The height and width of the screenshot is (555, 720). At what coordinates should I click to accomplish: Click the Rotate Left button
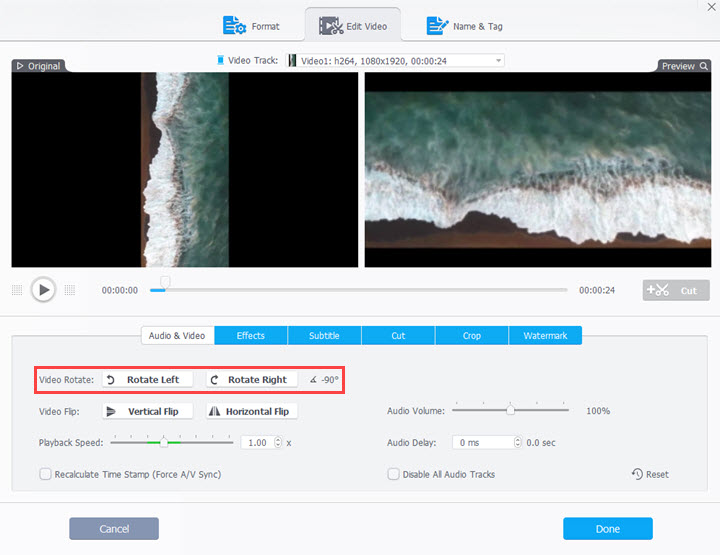click(x=148, y=380)
